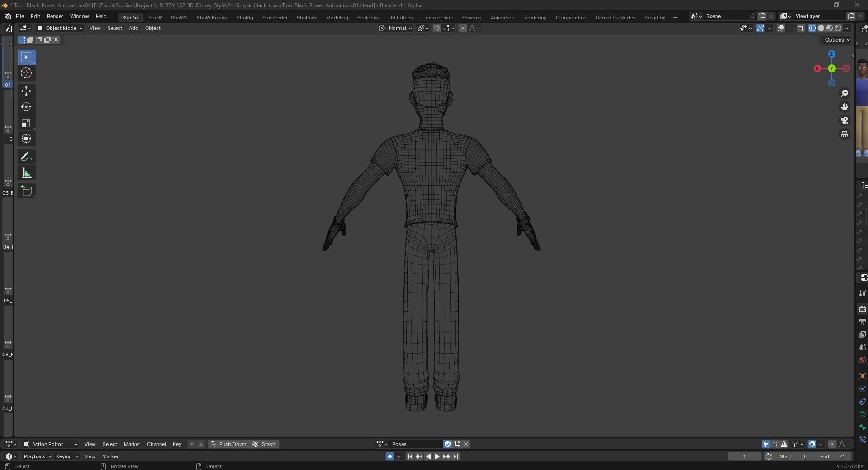Image resolution: width=868 pixels, height=470 pixels.
Task: Click the current frame field showing 1
Action: click(745, 456)
